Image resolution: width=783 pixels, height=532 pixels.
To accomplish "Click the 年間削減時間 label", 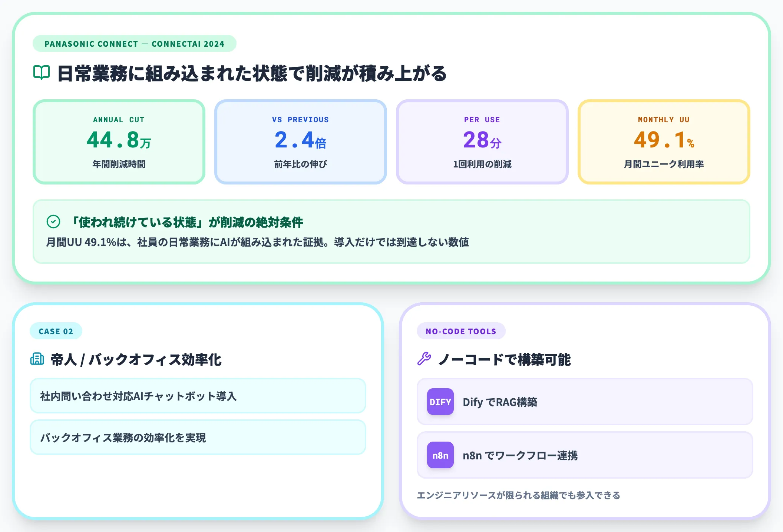I will 119,164.
